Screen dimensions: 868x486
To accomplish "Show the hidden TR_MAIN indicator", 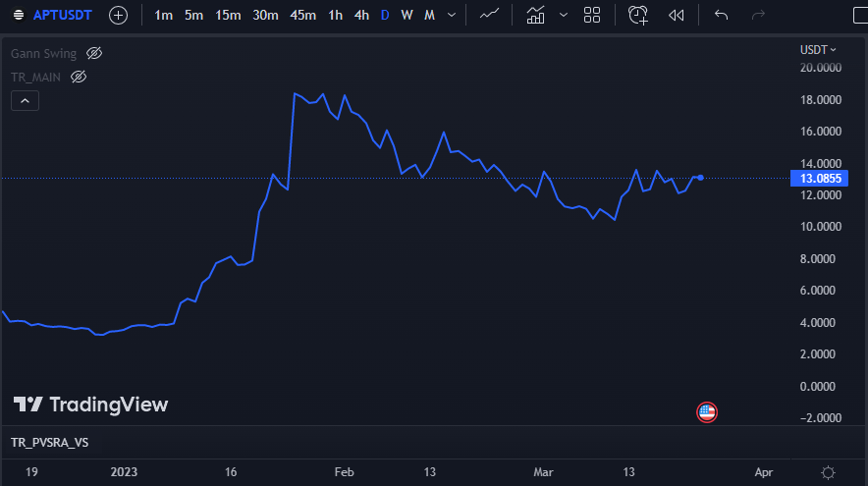I will point(79,77).
